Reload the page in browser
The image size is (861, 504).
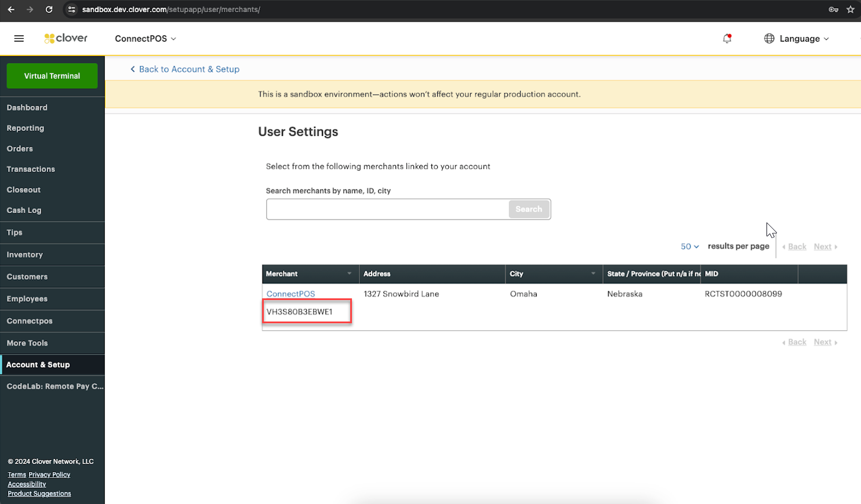point(49,9)
